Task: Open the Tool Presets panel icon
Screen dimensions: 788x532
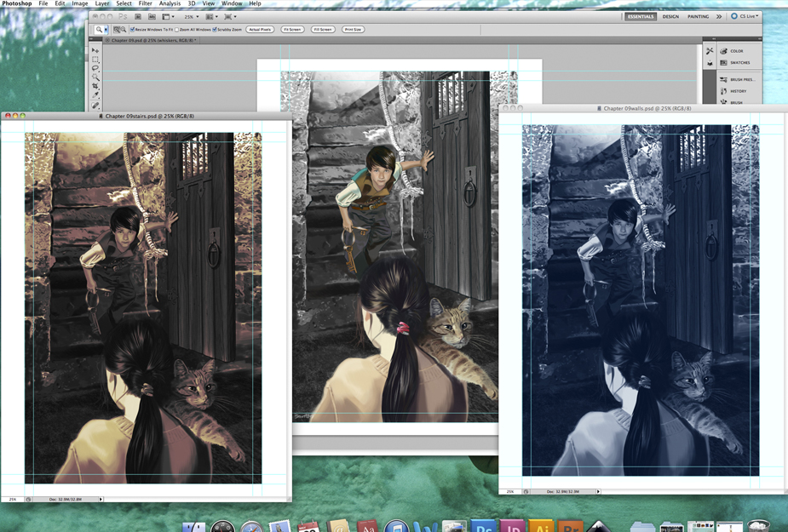Action: pos(710,51)
